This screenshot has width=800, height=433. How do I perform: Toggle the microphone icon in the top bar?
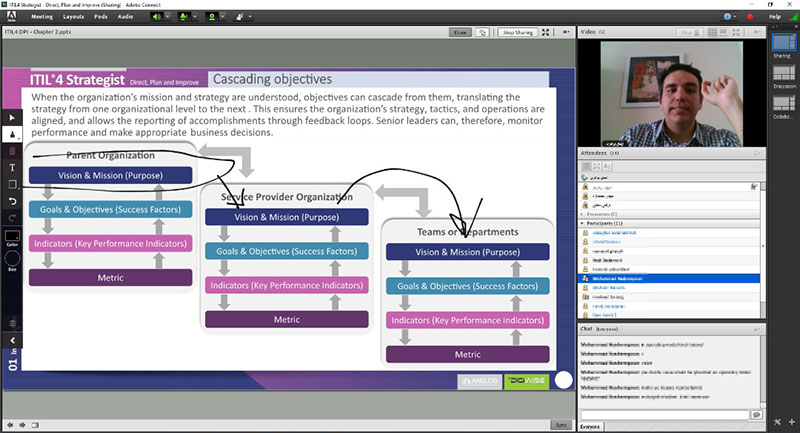(184, 17)
